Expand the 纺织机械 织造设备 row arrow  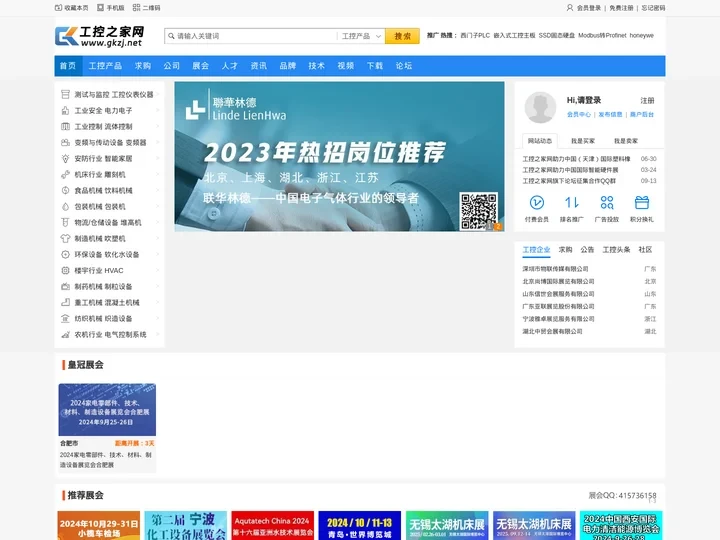(x=158, y=319)
